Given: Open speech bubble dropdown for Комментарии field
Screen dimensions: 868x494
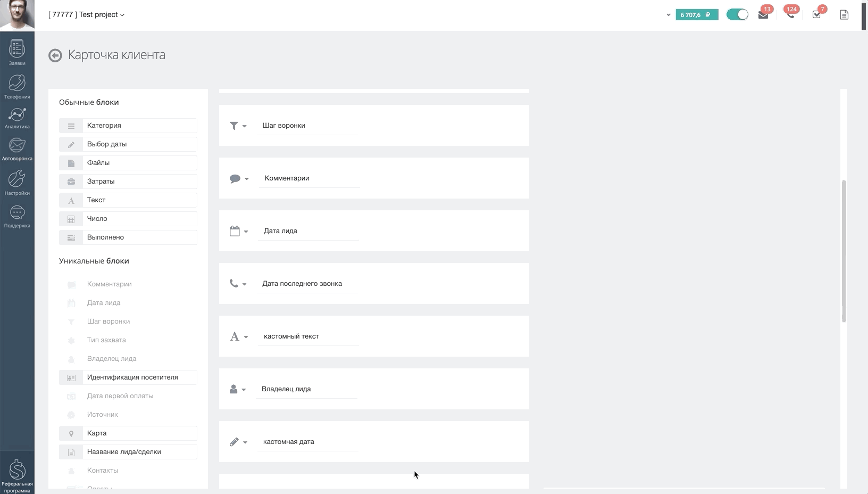Looking at the screenshot, I should click(239, 179).
